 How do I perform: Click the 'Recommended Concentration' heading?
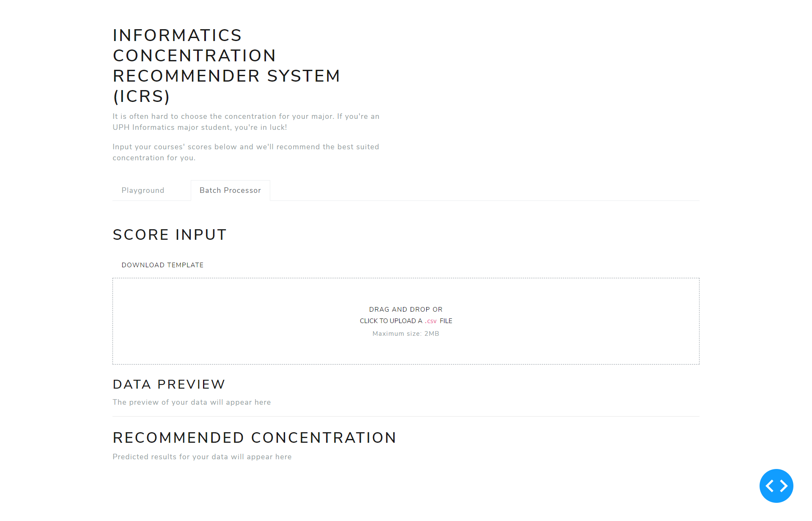tap(254, 438)
